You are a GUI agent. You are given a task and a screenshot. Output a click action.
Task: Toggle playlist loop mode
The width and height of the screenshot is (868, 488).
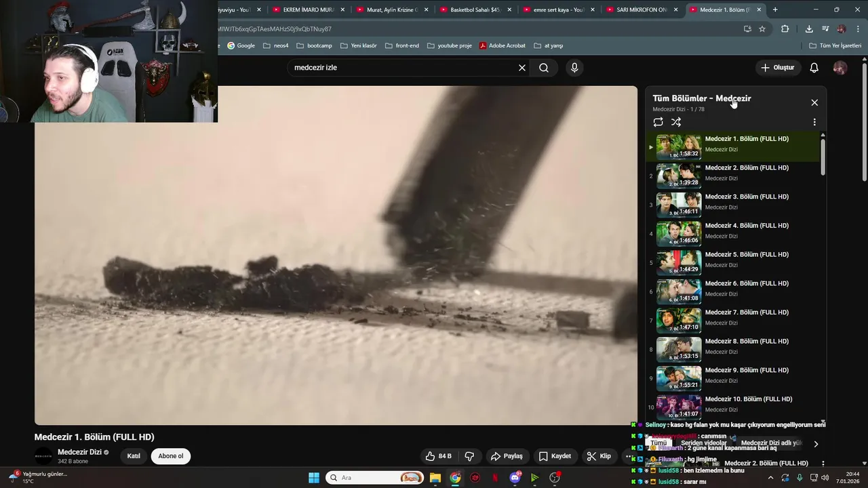tap(658, 122)
